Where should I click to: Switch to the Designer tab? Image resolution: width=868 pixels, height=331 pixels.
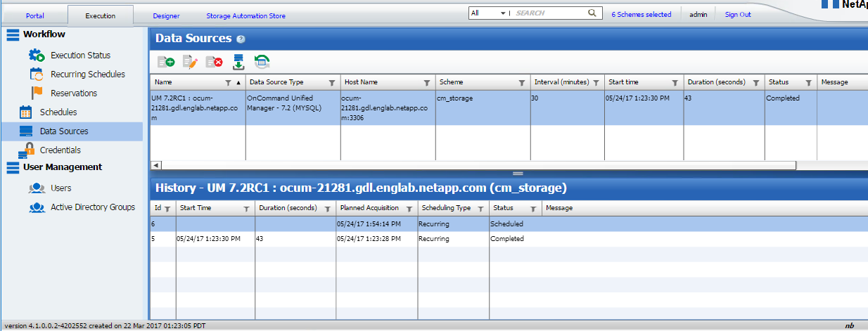click(166, 15)
